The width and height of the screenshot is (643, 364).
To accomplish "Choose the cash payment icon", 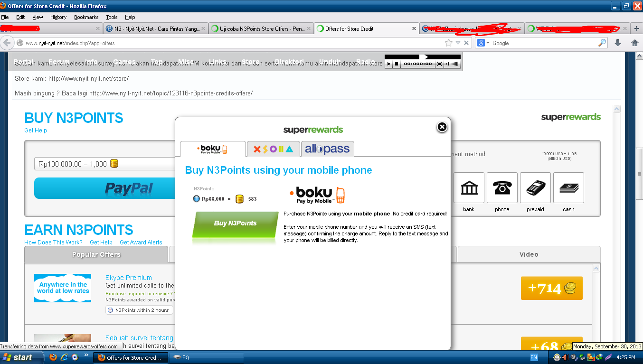I will [568, 188].
